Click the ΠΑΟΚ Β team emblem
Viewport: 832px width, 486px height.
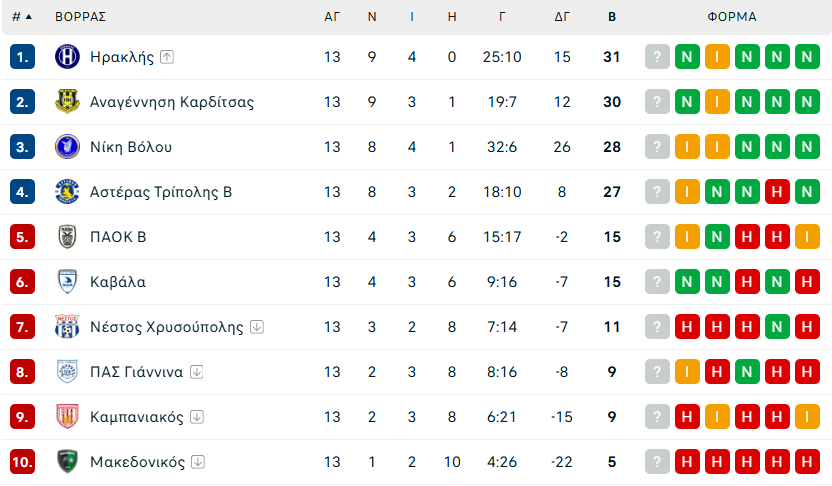tap(66, 237)
